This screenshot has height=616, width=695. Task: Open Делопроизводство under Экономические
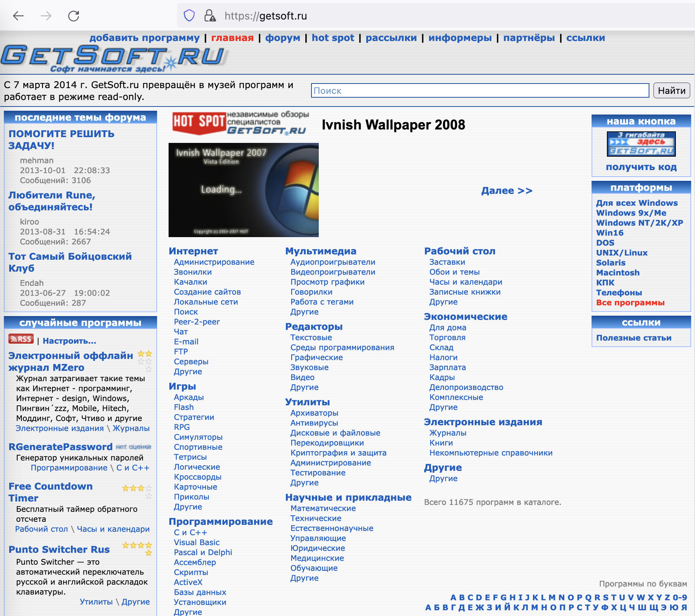[x=466, y=387]
